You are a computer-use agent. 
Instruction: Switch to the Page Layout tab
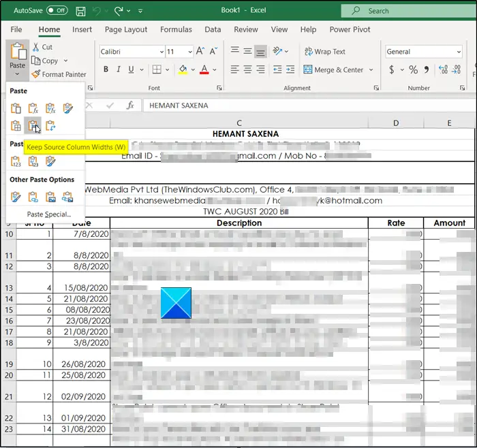(x=126, y=29)
